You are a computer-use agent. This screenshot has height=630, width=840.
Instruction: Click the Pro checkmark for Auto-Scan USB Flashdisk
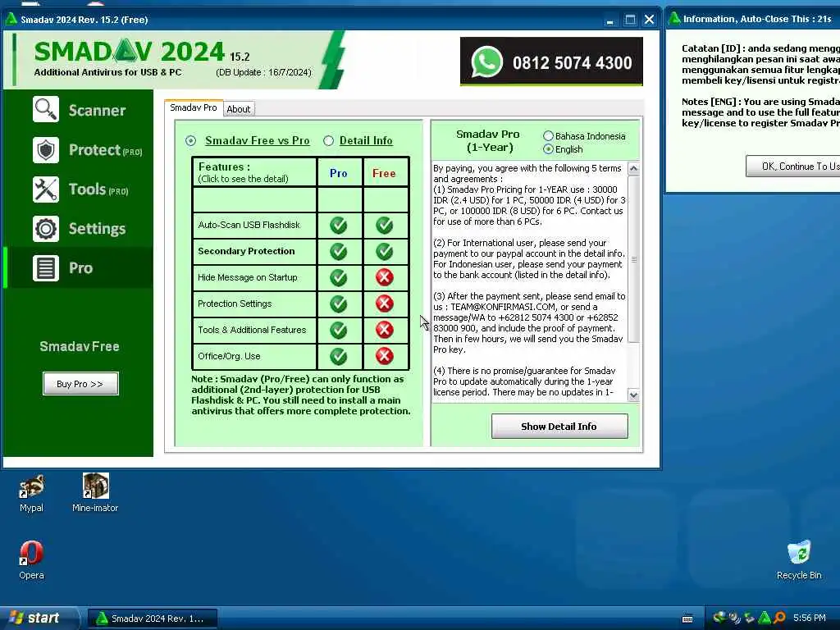(339, 225)
